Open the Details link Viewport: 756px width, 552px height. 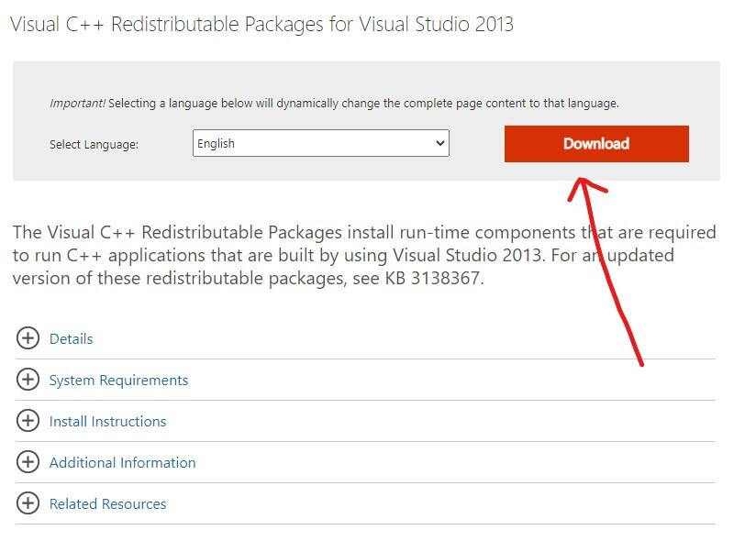71,338
